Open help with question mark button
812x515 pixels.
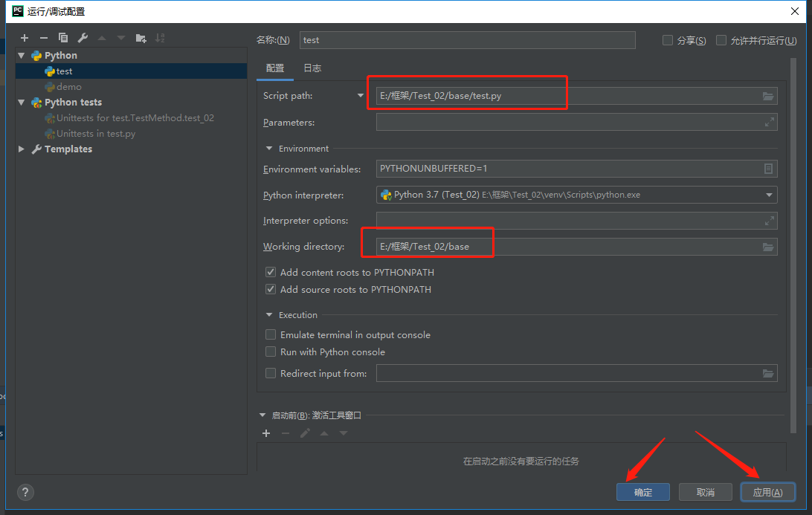25,492
